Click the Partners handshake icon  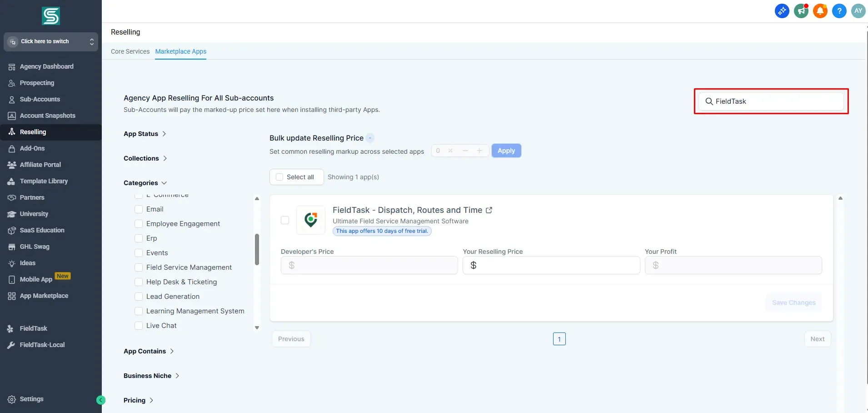pos(12,198)
